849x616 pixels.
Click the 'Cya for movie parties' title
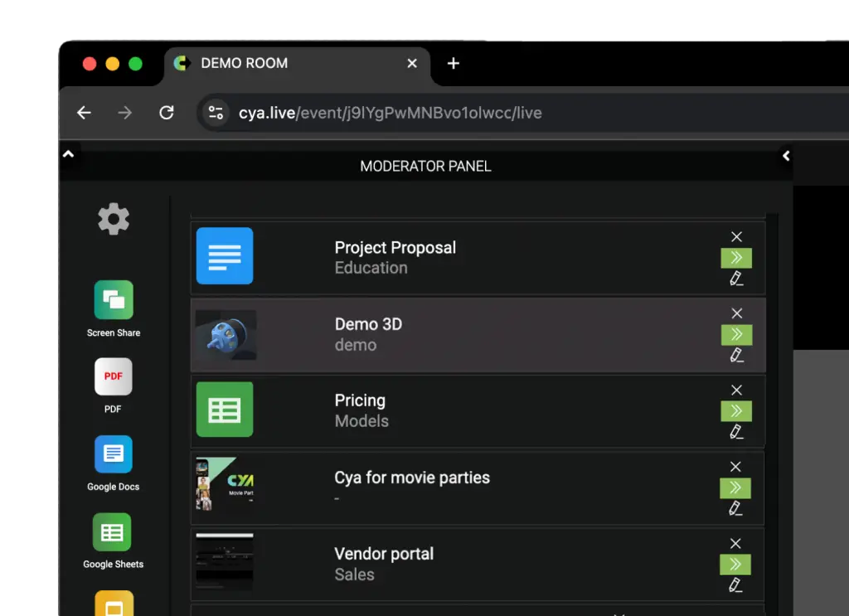412,478
